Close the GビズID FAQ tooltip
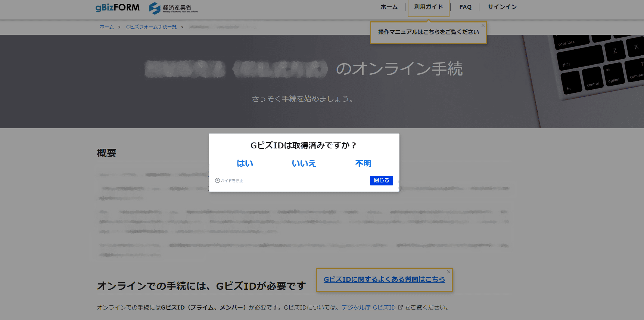 pos(448,272)
